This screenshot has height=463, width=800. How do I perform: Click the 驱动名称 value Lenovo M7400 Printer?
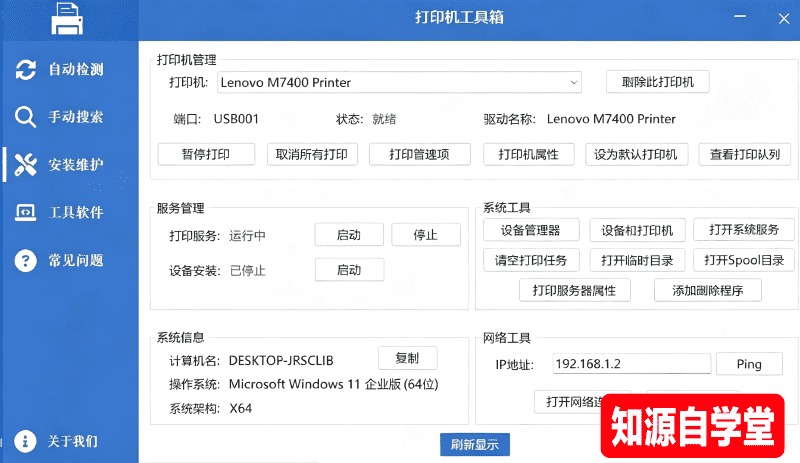(x=611, y=119)
